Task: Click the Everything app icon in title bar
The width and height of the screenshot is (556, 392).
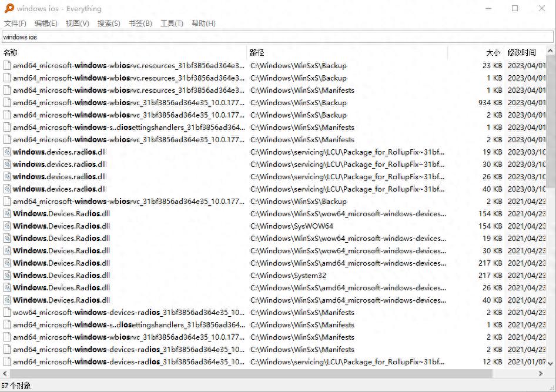Action: (9, 9)
